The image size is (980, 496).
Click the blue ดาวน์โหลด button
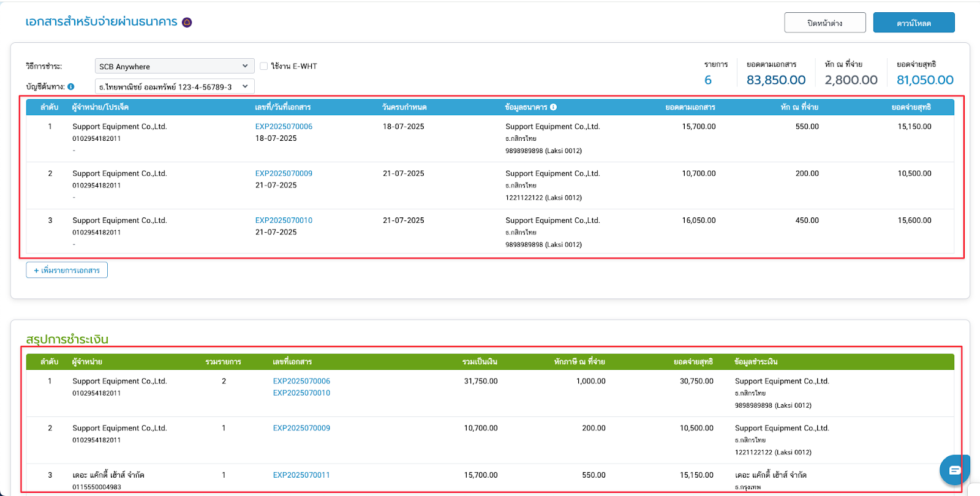coord(913,23)
